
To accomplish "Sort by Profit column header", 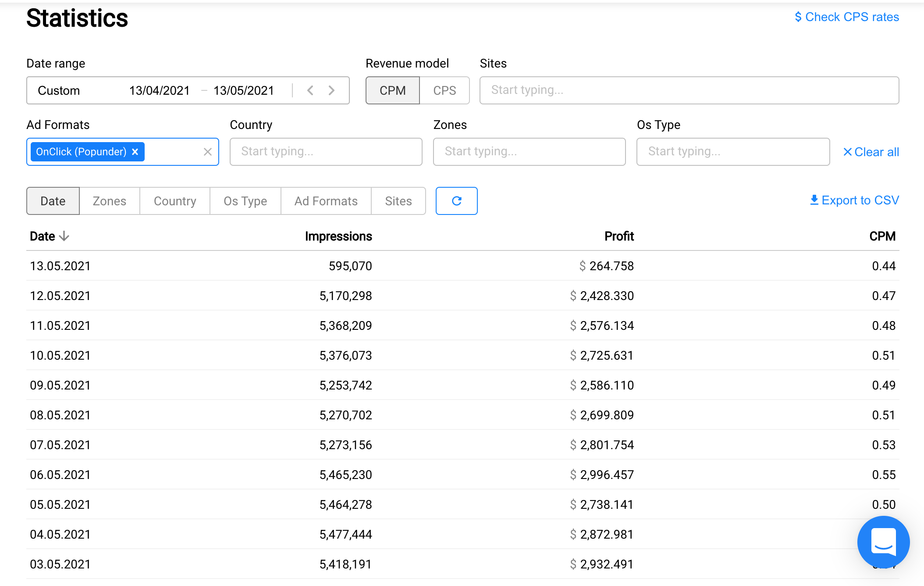I will click(619, 236).
